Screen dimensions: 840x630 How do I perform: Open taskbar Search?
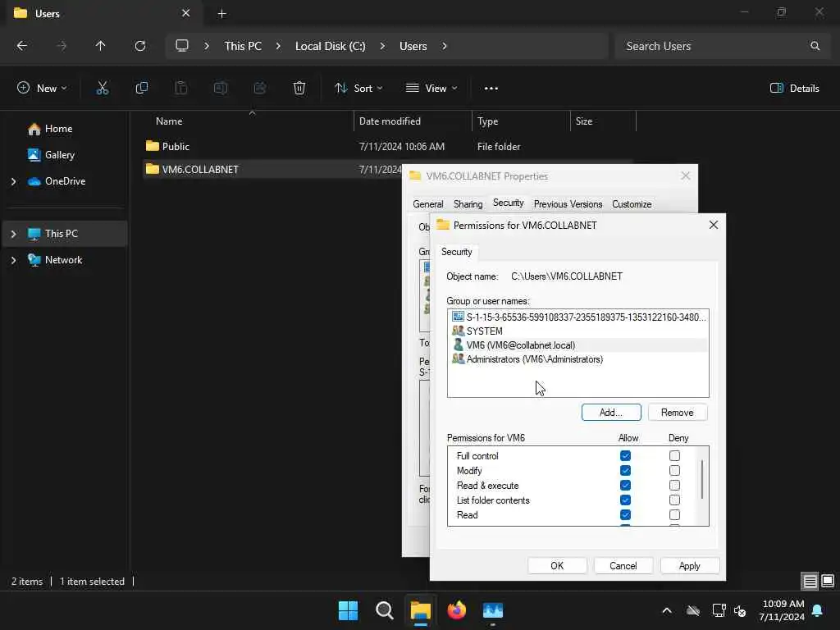385,610
